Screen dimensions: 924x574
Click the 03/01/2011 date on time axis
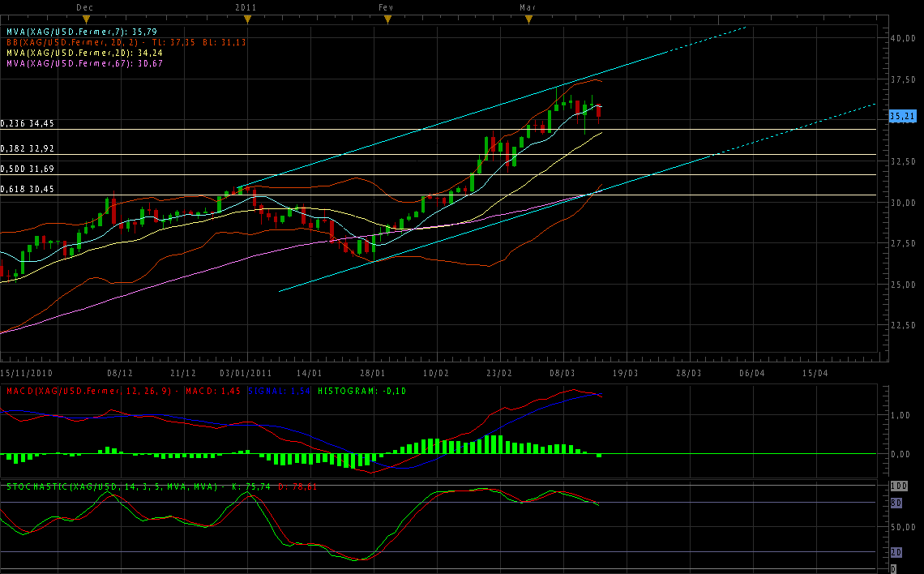click(246, 374)
